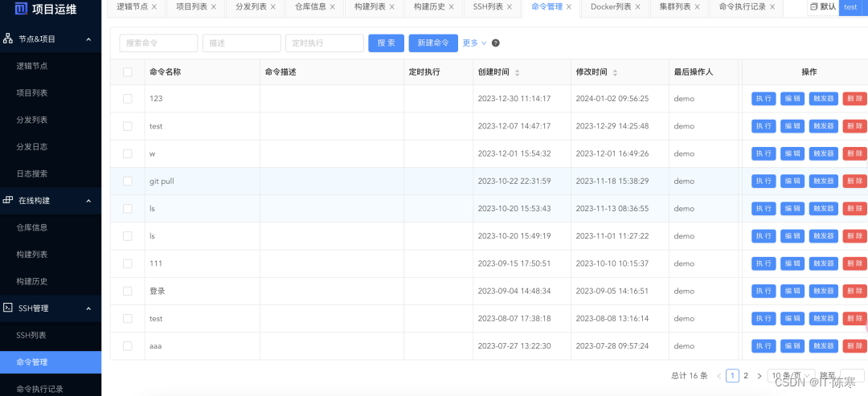Open 分发日志 in the sidebar
Image resolution: width=868 pixels, height=396 pixels.
32,146
